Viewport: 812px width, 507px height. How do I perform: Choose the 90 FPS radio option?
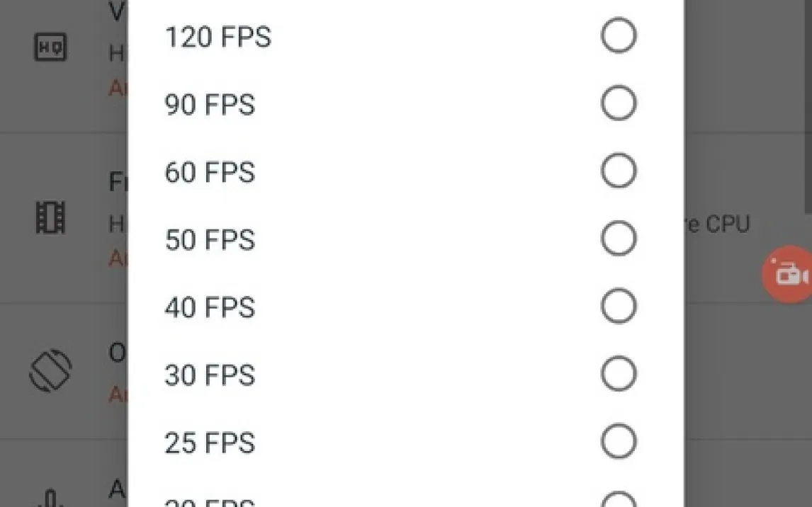[618, 104]
